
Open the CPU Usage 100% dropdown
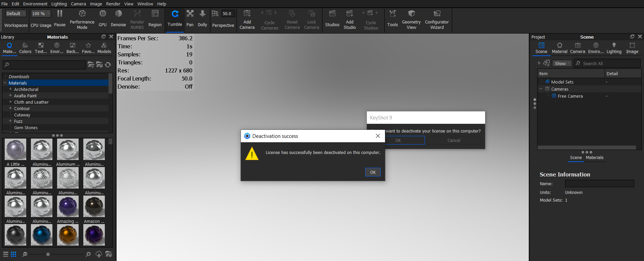(41, 14)
